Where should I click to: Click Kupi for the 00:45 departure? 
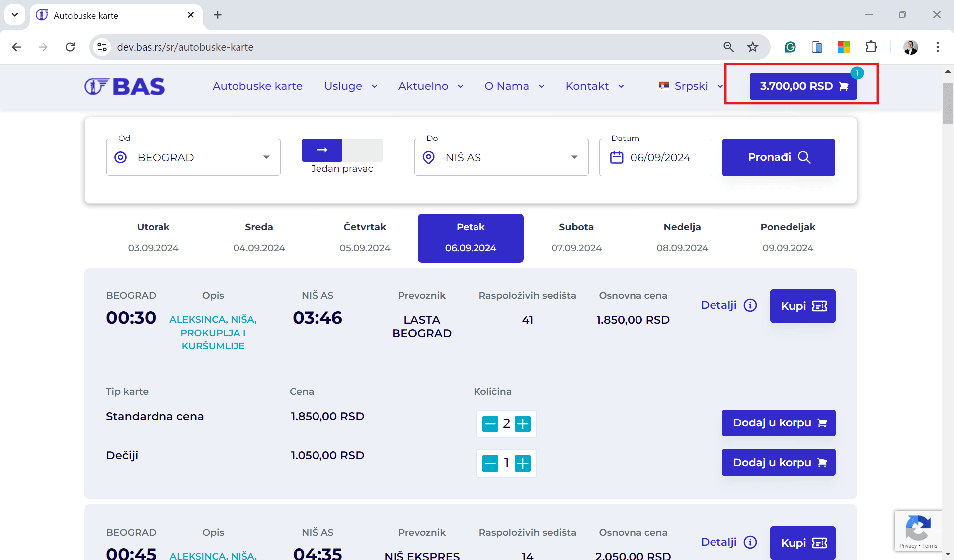pos(803,543)
